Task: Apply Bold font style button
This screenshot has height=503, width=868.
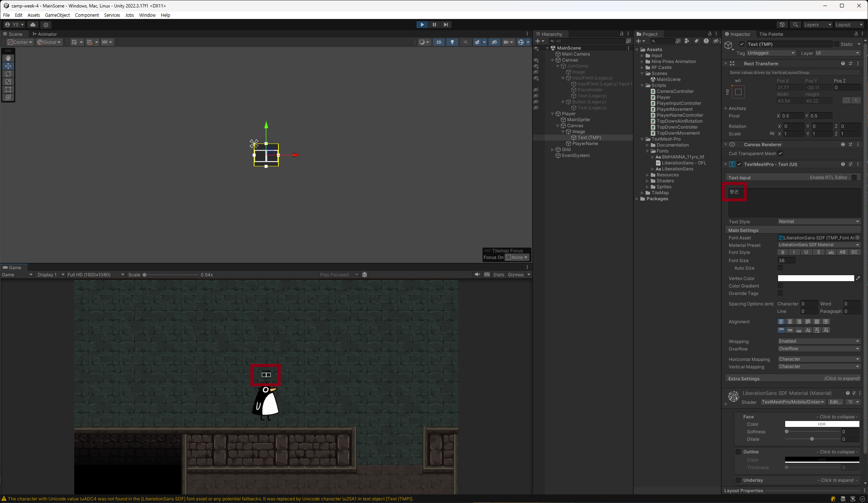Action: tap(783, 252)
